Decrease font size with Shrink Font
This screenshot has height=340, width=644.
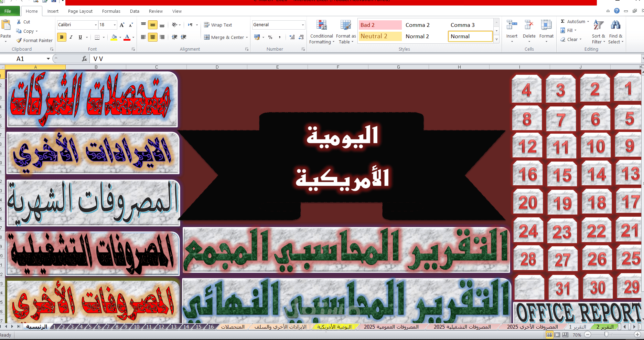131,25
